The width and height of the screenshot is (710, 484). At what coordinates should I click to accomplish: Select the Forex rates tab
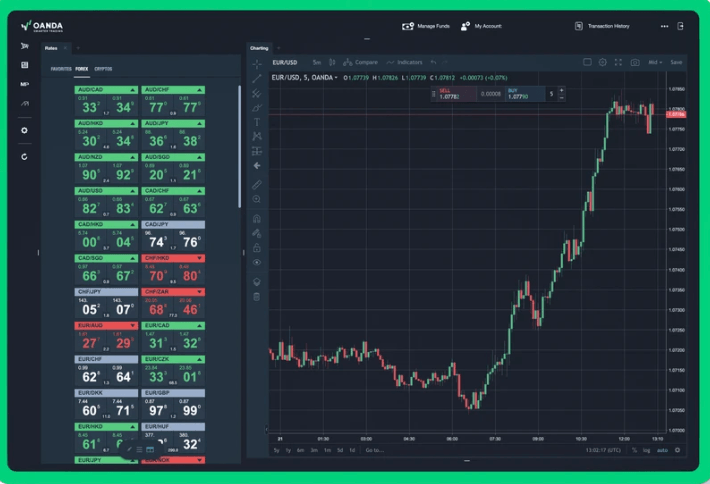tap(82, 69)
